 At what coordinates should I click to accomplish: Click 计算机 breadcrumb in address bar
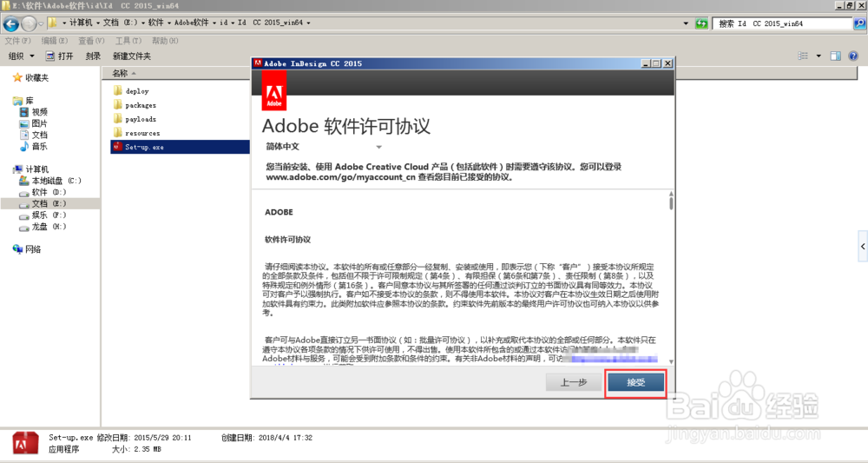pyautogui.click(x=81, y=23)
